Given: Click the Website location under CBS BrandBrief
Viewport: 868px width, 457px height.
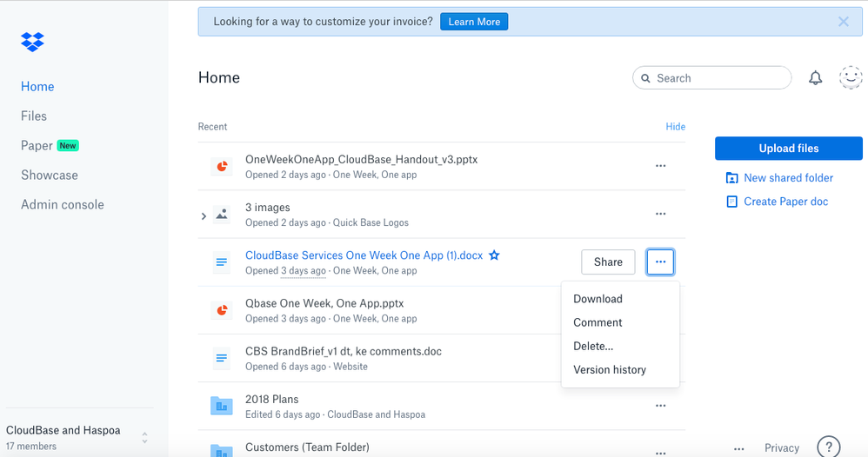Looking at the screenshot, I should pyautogui.click(x=351, y=367).
